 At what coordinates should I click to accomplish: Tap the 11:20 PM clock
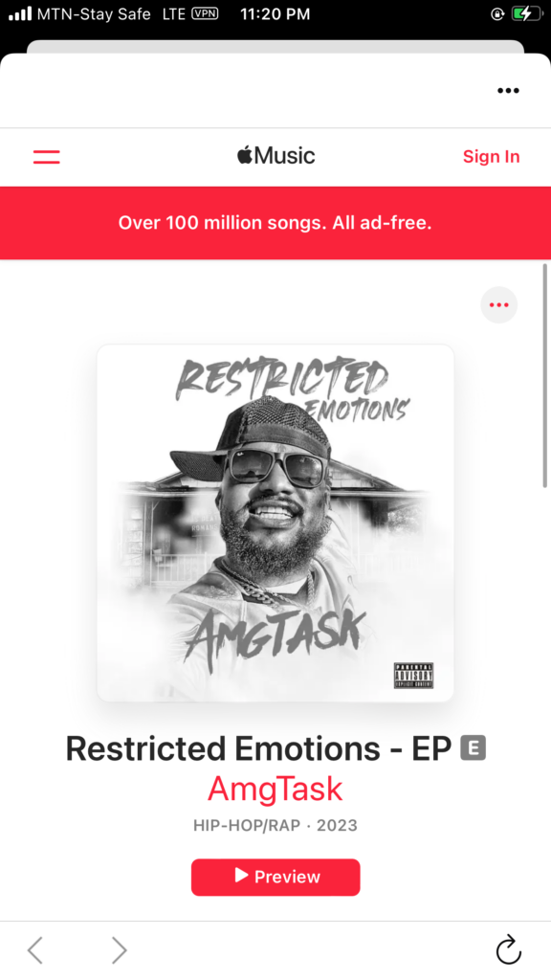click(275, 14)
